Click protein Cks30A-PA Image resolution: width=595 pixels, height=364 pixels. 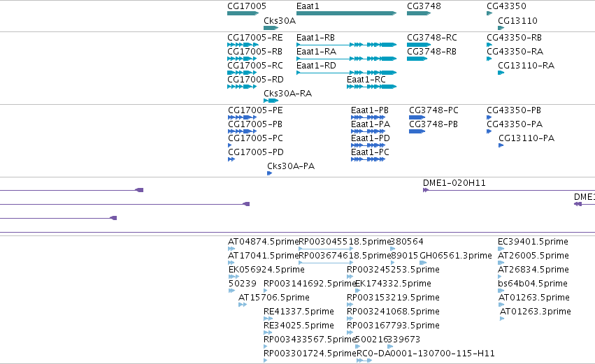291,166
